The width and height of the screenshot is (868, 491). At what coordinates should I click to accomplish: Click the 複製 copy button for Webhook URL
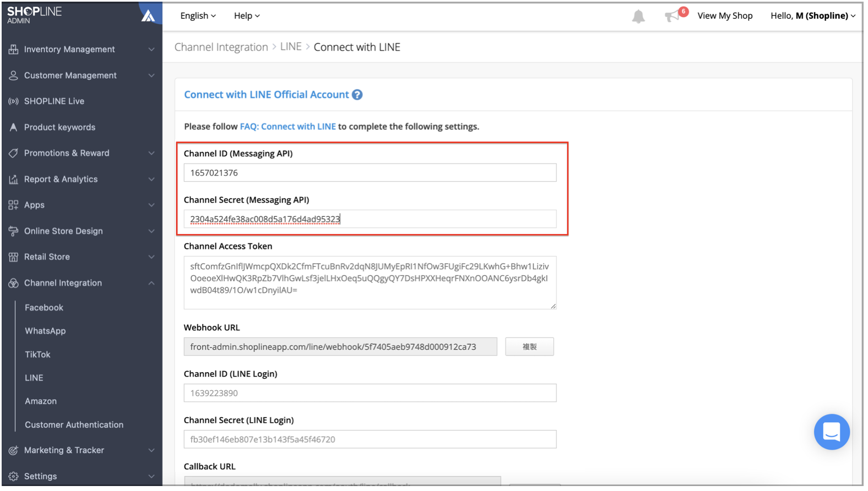[529, 347]
